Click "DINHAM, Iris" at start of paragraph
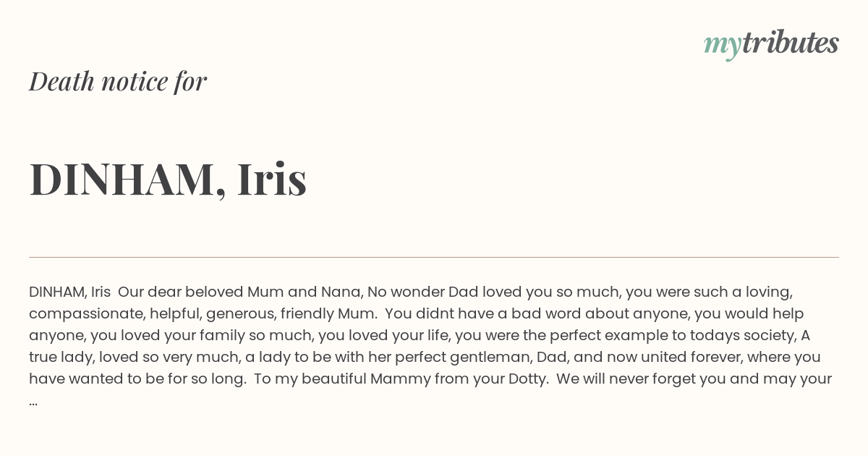 (69, 292)
